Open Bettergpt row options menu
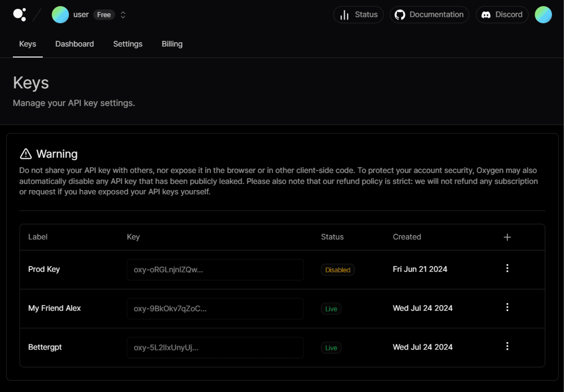 507,346
